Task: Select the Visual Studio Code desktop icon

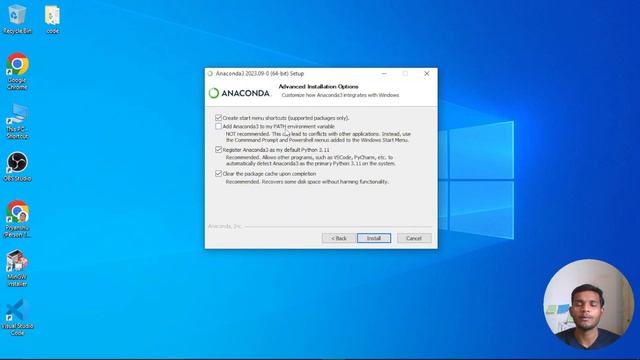Action: click(17, 317)
